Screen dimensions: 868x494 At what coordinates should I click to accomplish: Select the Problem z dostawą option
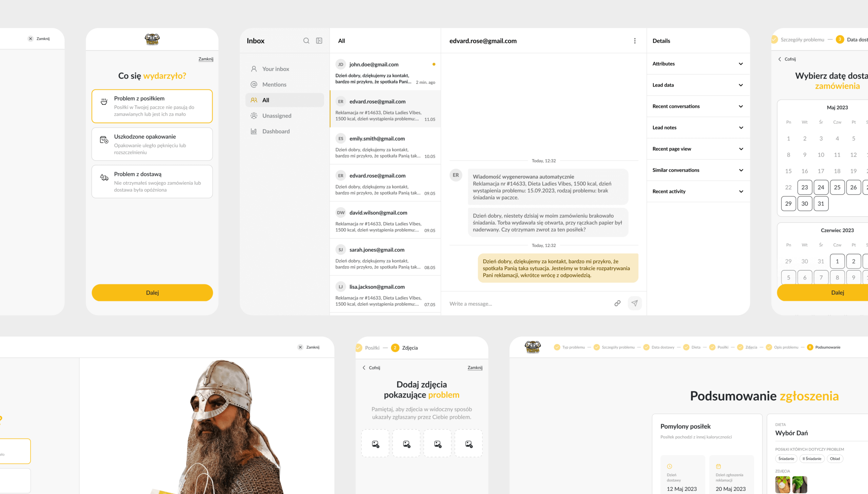152,182
